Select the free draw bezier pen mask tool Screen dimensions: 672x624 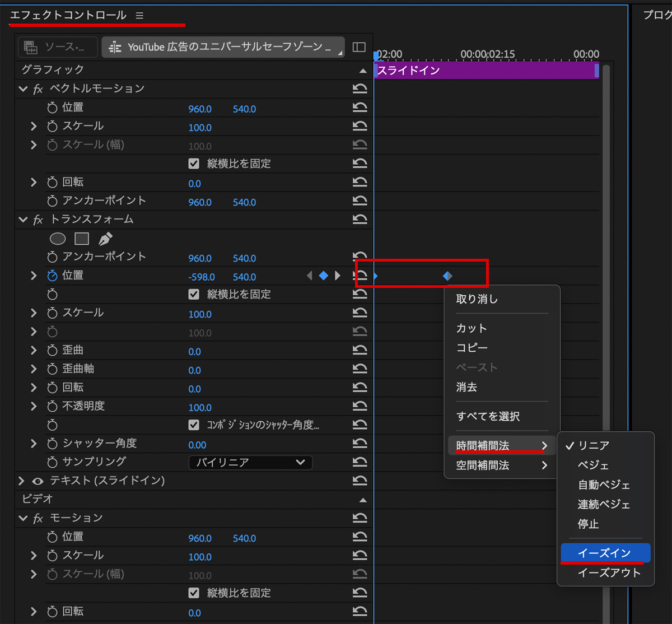click(105, 239)
